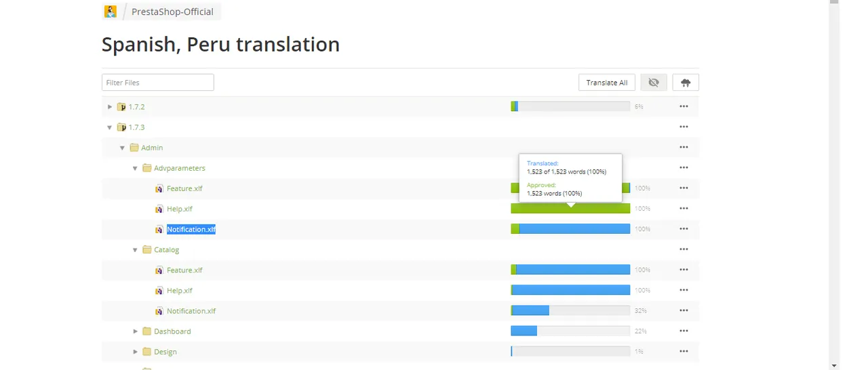Open the three-dots menu for version 1.7.2
Screen dimensions: 868x370
(x=684, y=106)
